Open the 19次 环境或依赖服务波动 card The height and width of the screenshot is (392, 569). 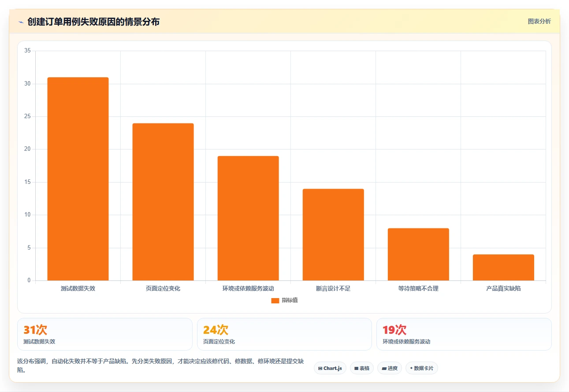tap(464, 334)
